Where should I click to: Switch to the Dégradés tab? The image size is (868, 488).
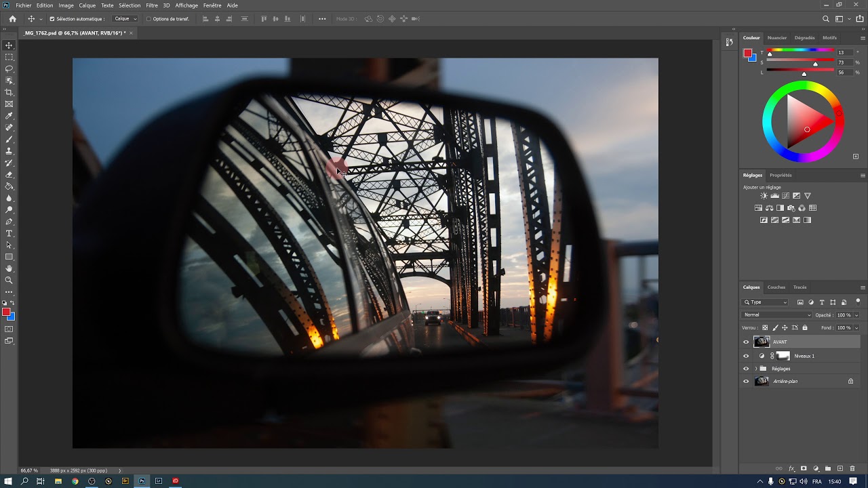[x=805, y=38]
